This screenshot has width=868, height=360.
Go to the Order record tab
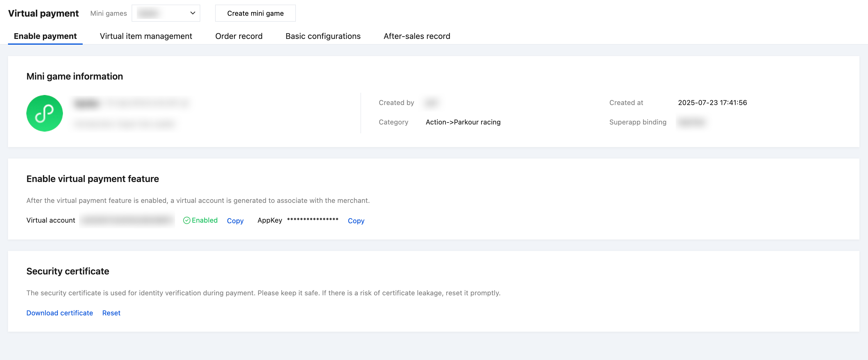click(x=239, y=36)
